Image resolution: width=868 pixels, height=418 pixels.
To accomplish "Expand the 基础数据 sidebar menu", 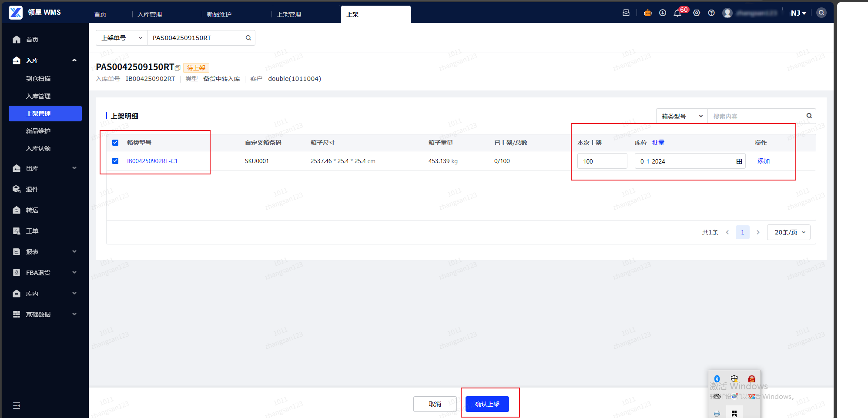I will [x=74, y=314].
